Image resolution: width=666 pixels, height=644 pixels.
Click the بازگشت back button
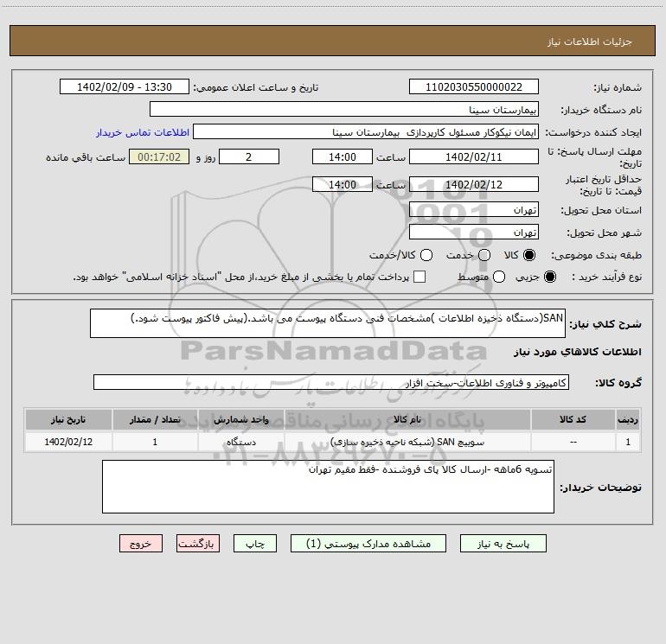pyautogui.click(x=198, y=544)
